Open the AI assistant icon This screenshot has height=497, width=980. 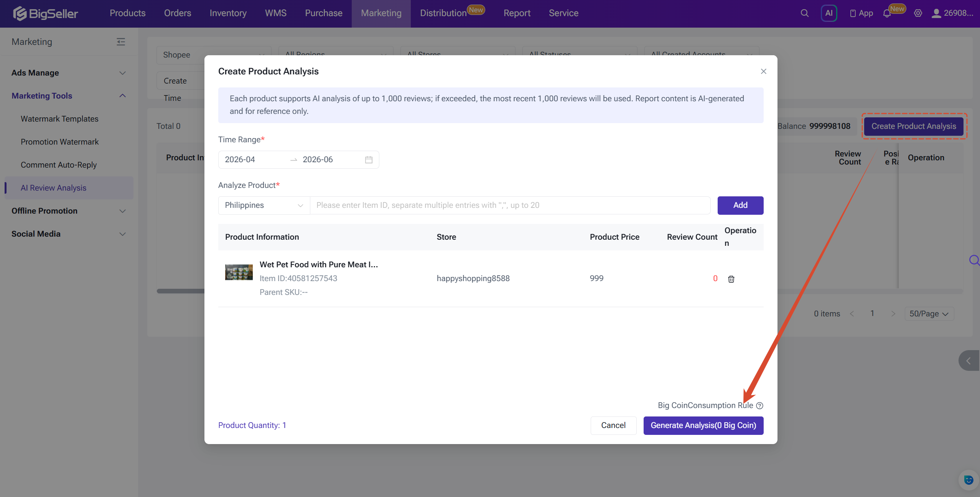[x=829, y=13]
